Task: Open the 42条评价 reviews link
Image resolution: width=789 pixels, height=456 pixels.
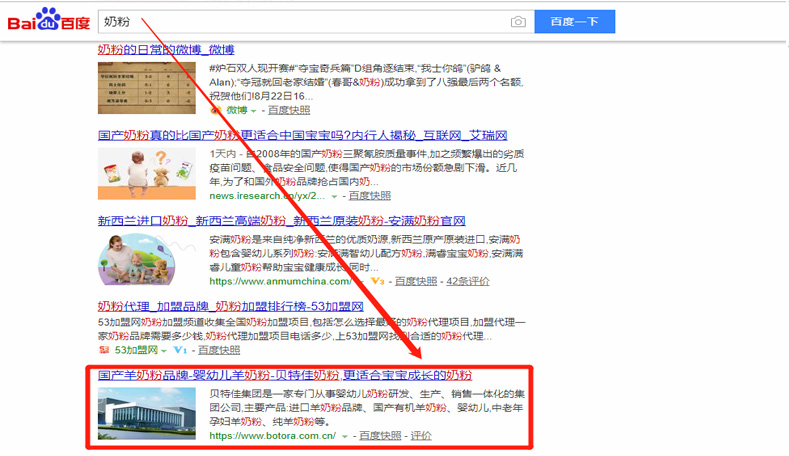Action: (467, 281)
